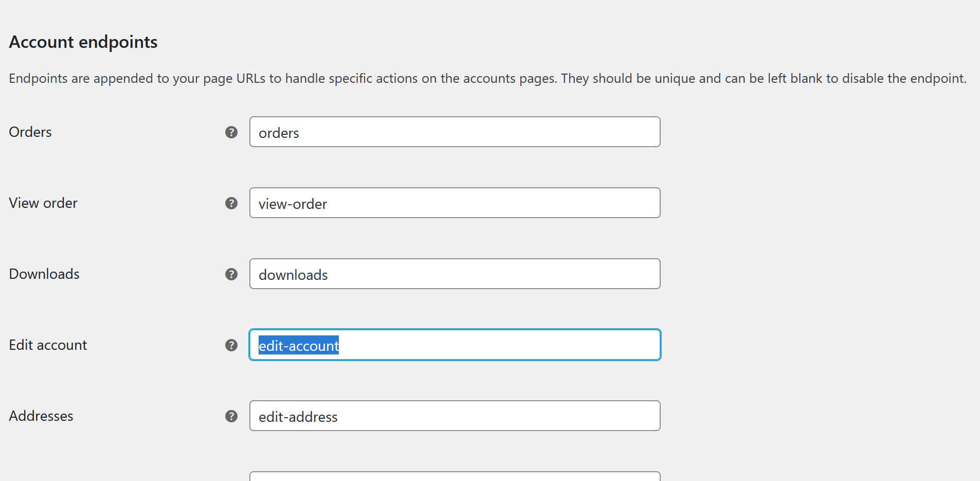Focus the Orders endpoint input field
This screenshot has height=481, width=980.
455,132
